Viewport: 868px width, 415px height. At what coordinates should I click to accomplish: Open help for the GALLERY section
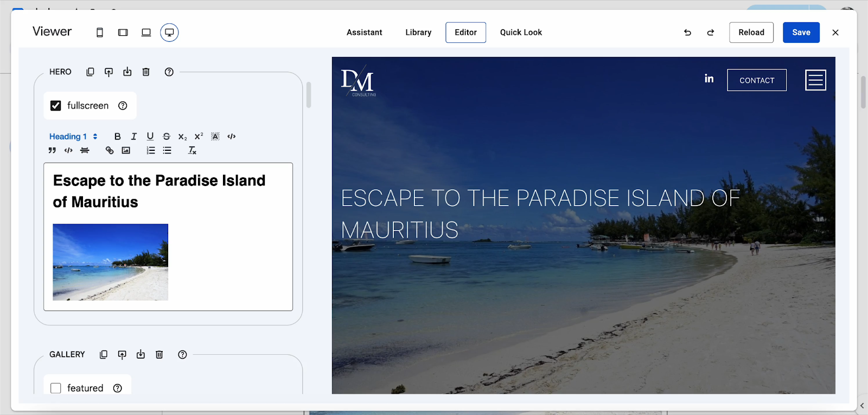182,354
